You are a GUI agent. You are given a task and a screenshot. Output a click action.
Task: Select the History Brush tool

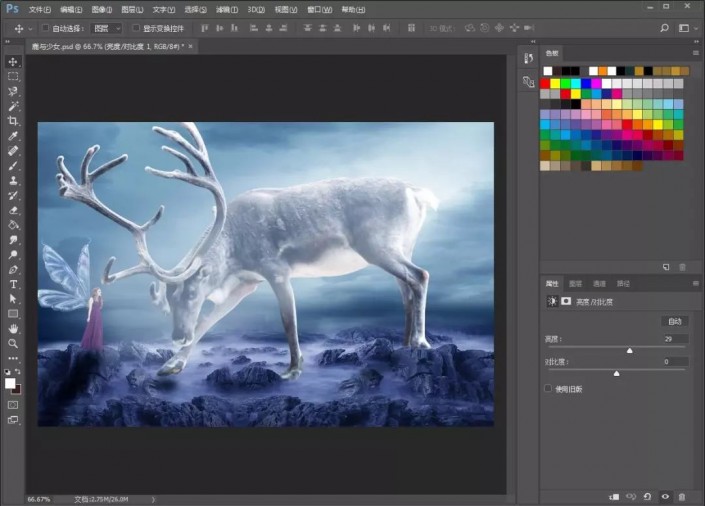pyautogui.click(x=13, y=195)
